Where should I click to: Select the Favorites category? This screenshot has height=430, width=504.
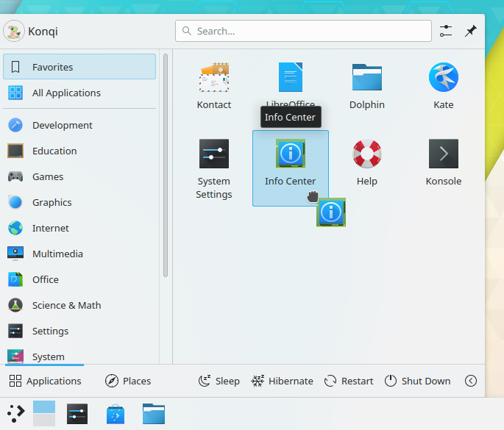click(79, 67)
